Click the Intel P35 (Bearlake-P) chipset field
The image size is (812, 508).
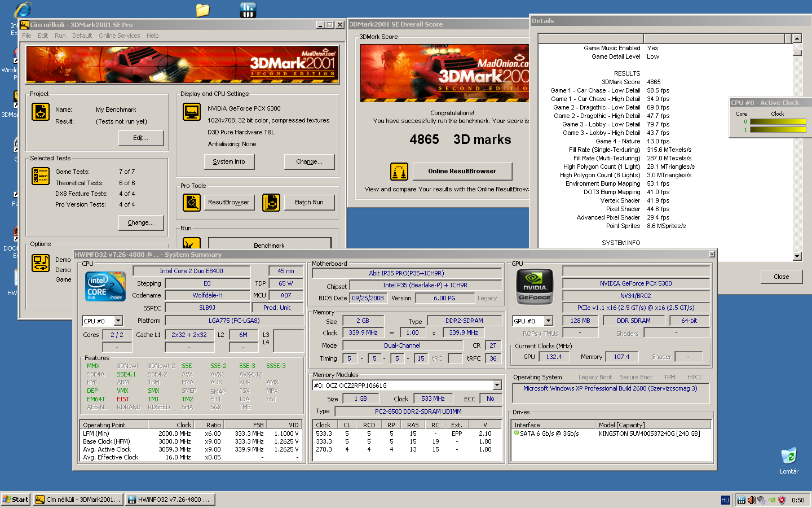tap(425, 285)
